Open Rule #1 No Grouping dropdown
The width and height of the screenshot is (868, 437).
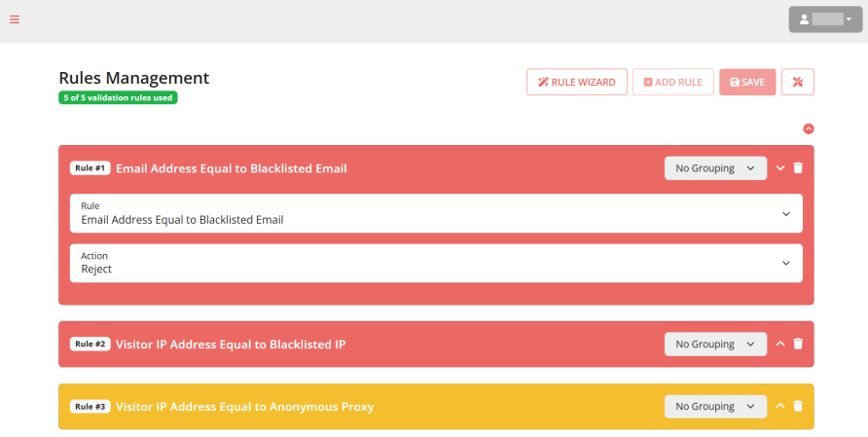(x=716, y=168)
